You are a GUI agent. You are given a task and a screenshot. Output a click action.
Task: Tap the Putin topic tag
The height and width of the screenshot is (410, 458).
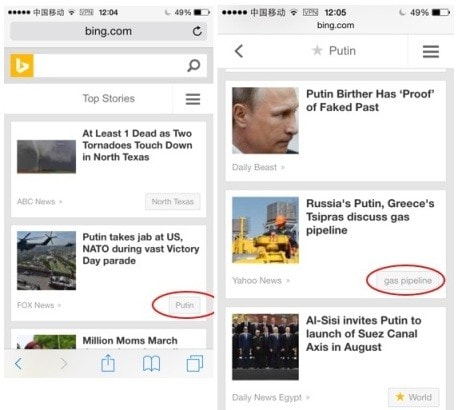point(185,305)
